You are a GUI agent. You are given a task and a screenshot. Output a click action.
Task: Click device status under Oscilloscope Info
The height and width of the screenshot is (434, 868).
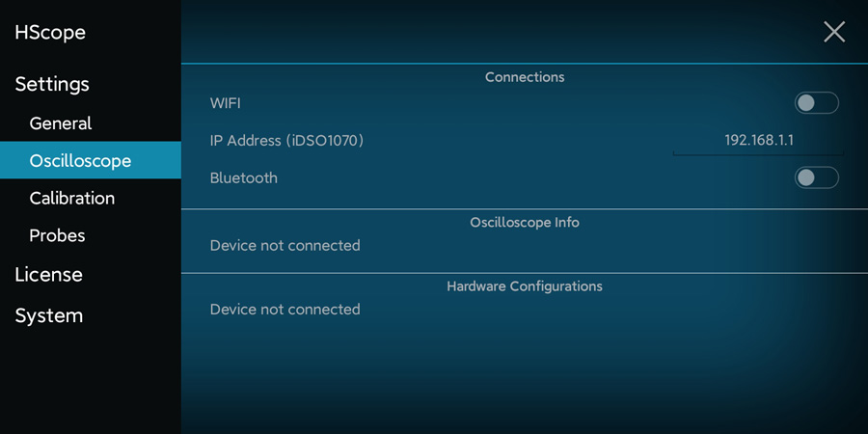pos(285,246)
